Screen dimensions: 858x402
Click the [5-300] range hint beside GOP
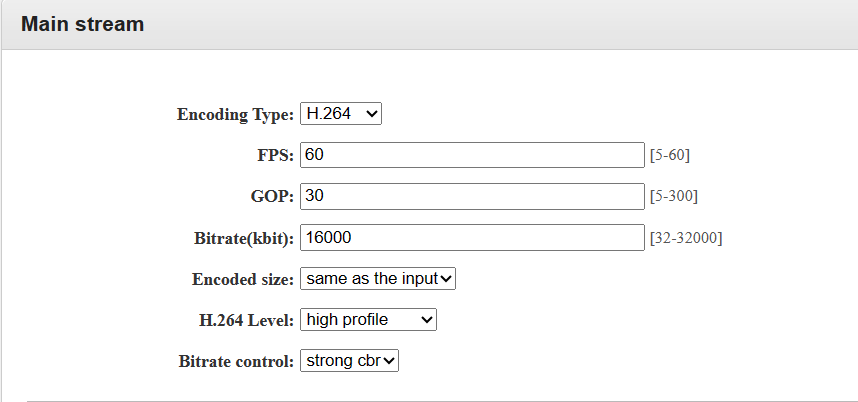tap(674, 197)
